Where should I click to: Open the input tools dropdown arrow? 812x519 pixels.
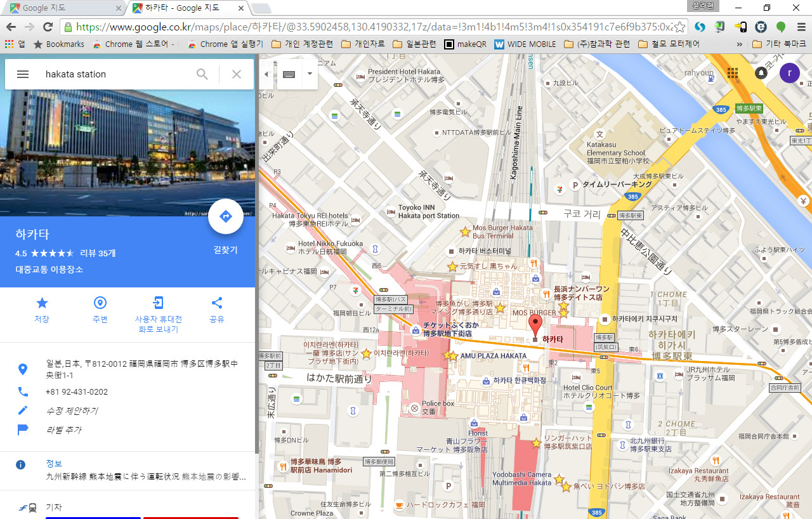310,74
